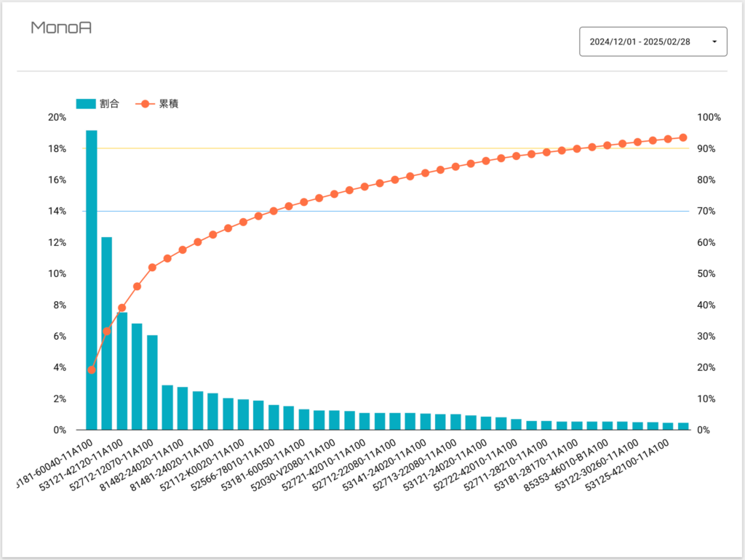The width and height of the screenshot is (745, 560).
Task: Click the bar for 53121-42120-11A100
Action: coord(122,371)
